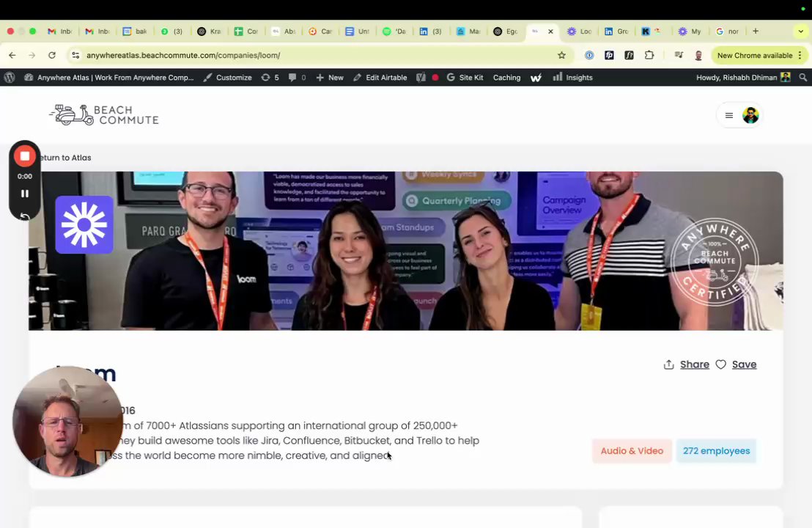Bookmark this page with the star icon
The width and height of the screenshot is (812, 528).
tap(561, 55)
